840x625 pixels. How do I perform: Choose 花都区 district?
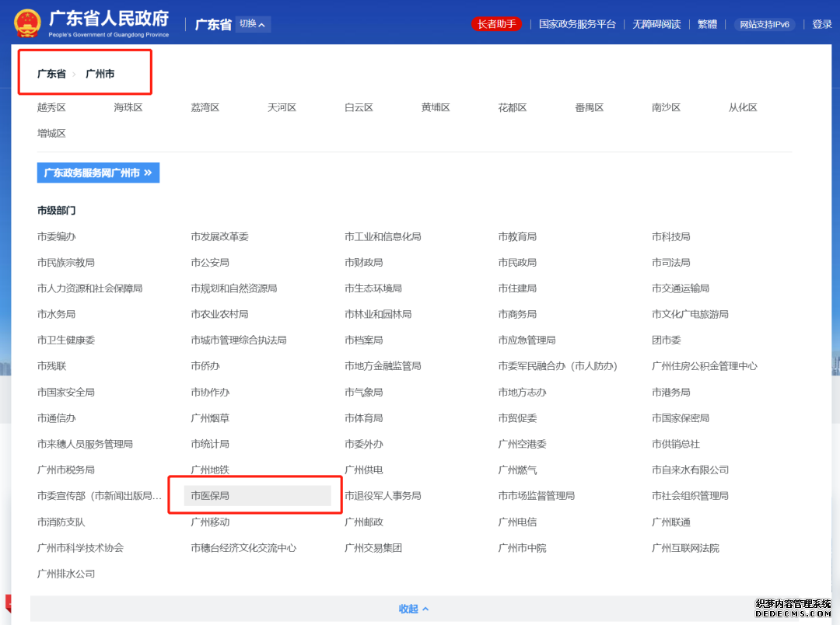click(x=513, y=107)
